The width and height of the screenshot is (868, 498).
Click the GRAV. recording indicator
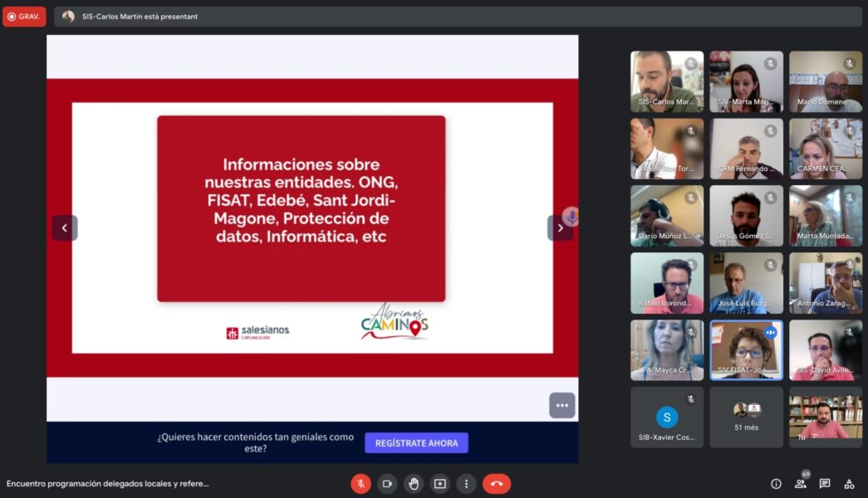pyautogui.click(x=24, y=17)
